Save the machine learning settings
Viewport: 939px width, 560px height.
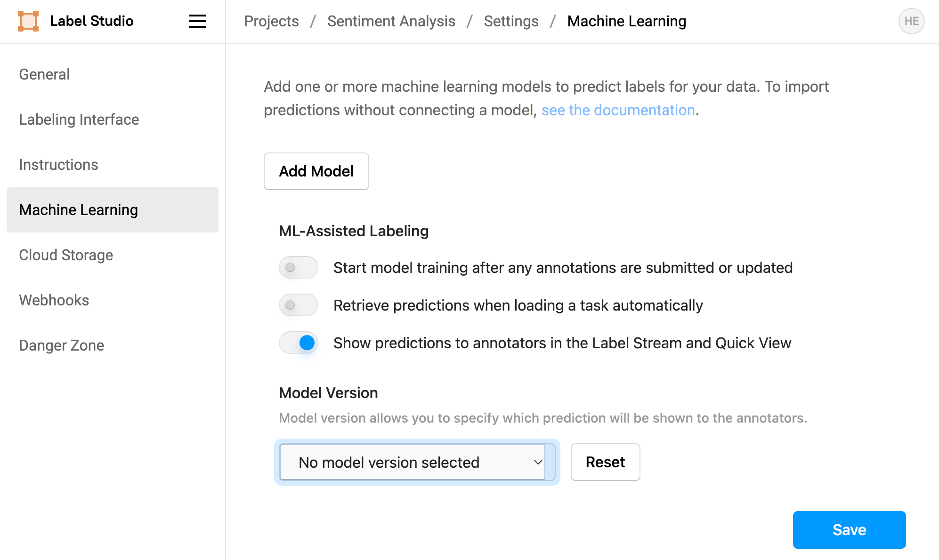[849, 530]
